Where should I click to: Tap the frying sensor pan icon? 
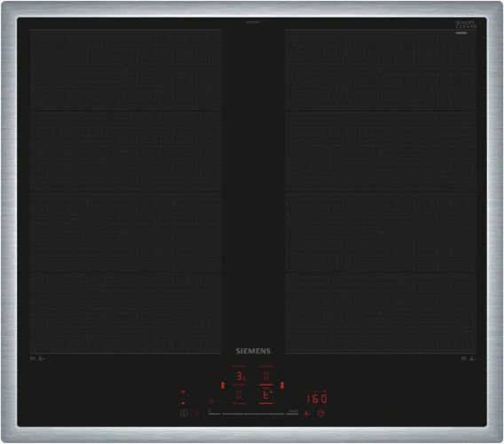(307, 414)
